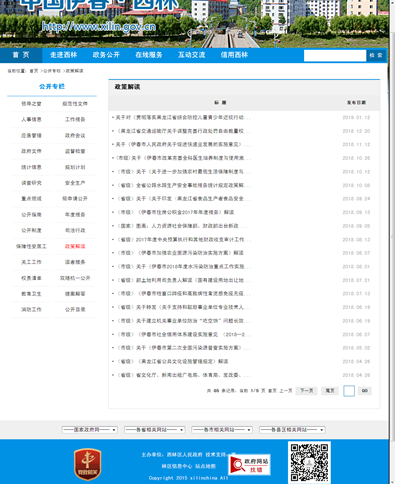Open the 各省相关网站 dropdown
The image size is (395, 484).
[155, 430]
